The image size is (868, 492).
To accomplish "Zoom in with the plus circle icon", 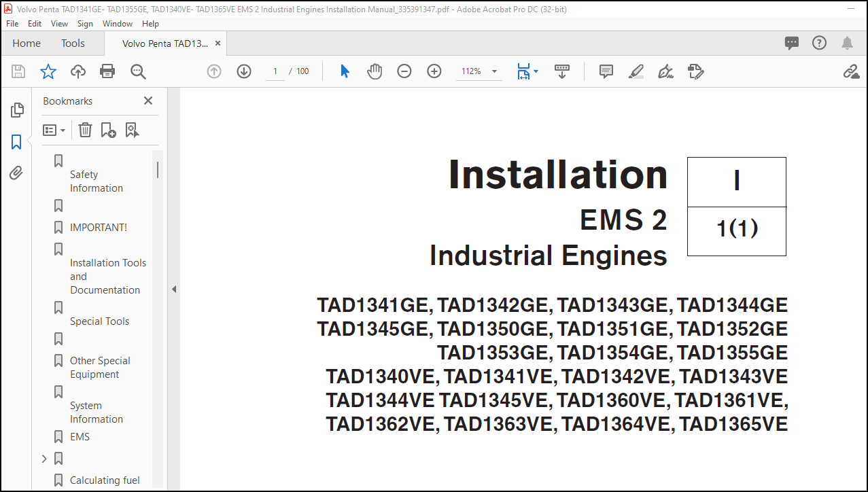I will coord(434,71).
